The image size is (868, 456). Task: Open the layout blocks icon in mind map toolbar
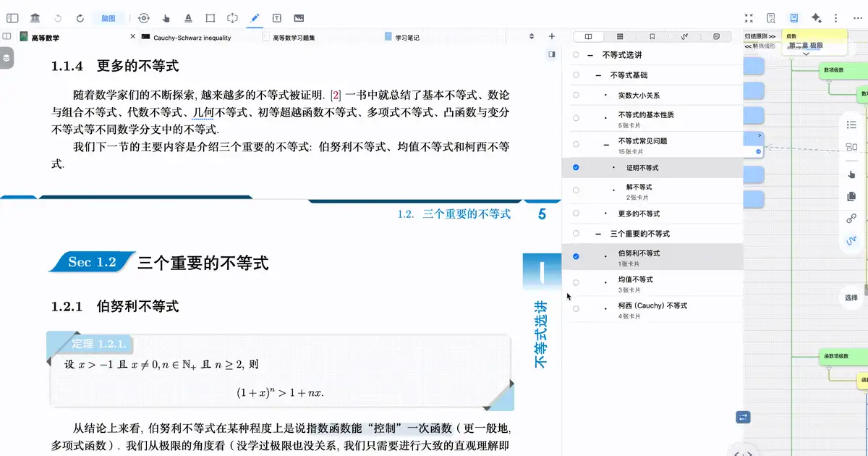pyautogui.click(x=851, y=148)
